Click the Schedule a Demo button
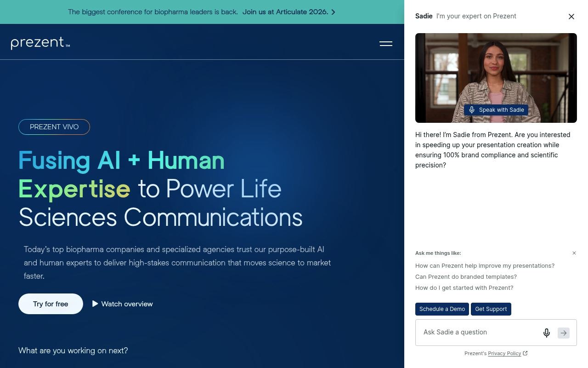Image resolution: width=588 pixels, height=368 pixels. pos(442,309)
